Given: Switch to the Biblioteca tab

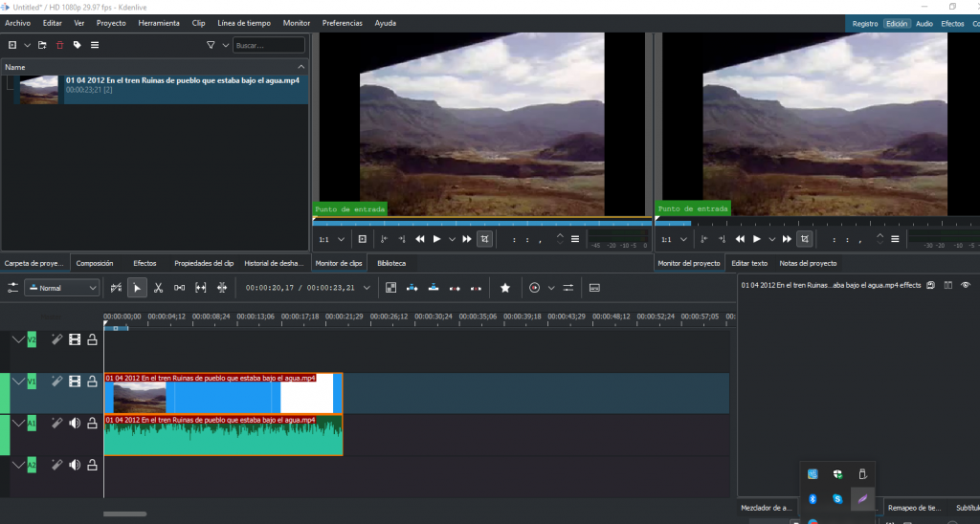Looking at the screenshot, I should pos(390,263).
